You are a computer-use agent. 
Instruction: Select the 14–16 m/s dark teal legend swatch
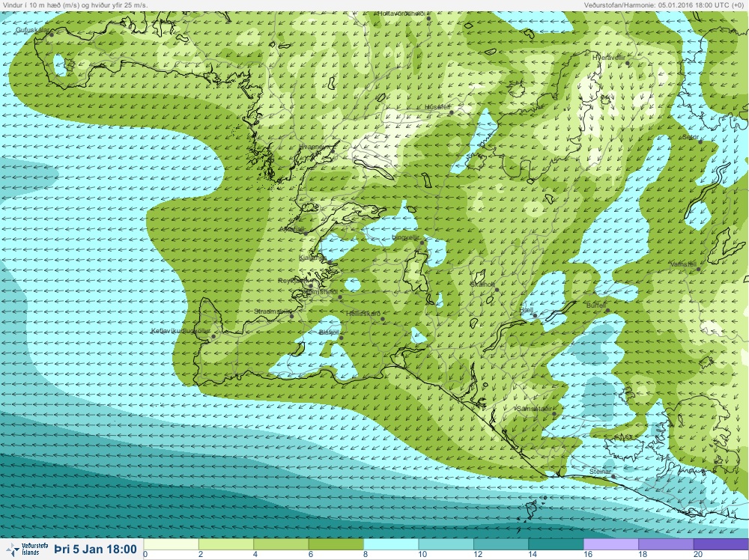pos(556,544)
